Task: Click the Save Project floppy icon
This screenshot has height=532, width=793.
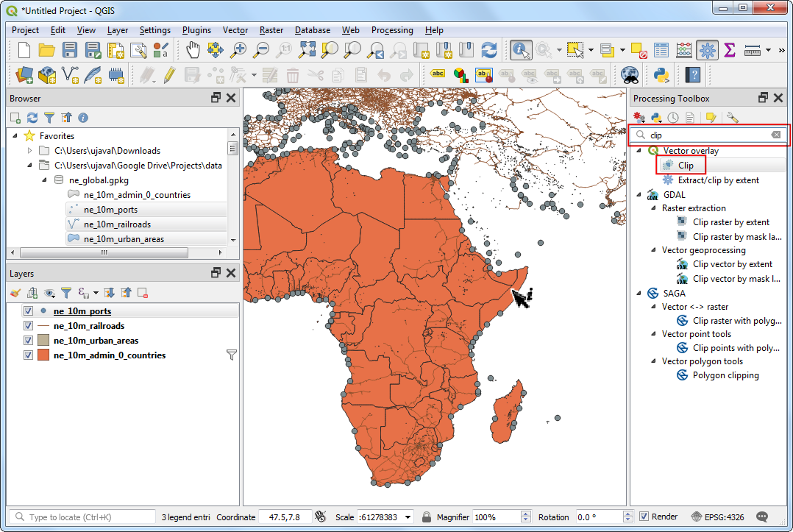Action: coord(70,50)
